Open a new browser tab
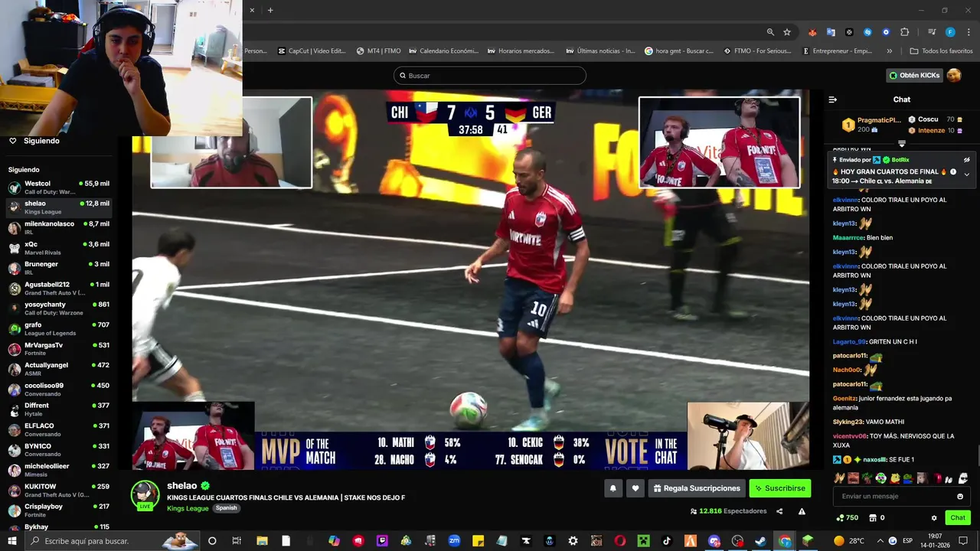 (270, 10)
